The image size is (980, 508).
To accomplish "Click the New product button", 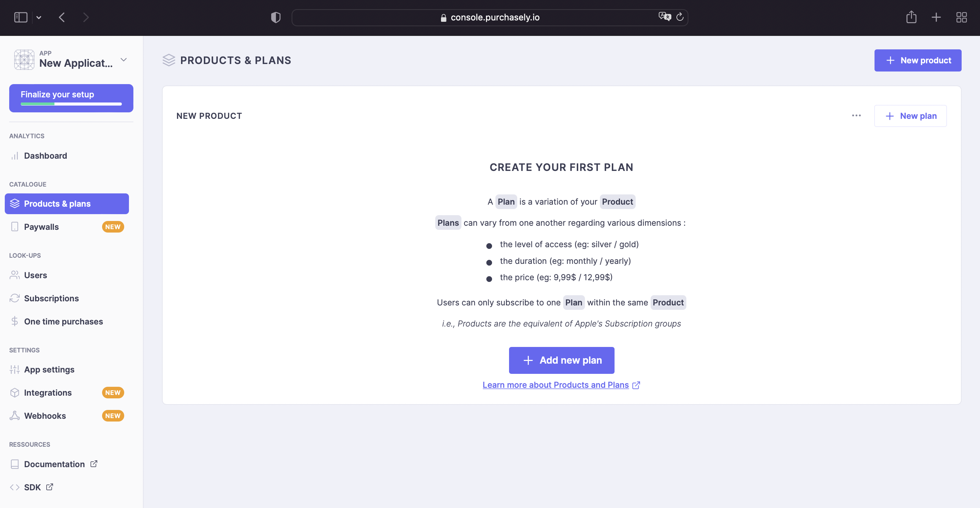I will pos(918,61).
